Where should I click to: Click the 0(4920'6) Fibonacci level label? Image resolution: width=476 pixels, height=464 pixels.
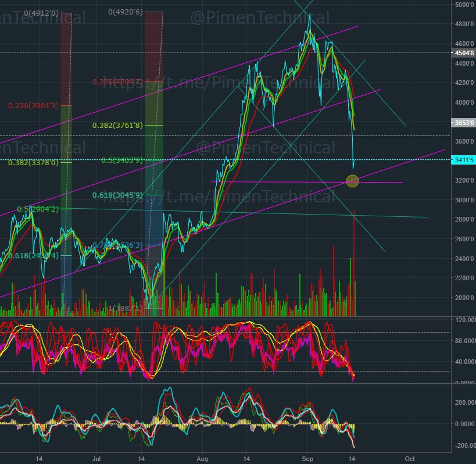[126, 12]
